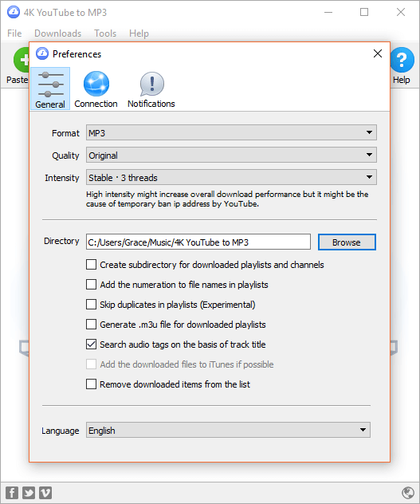Screen dimensions: 420x504
Task: Open Notifications preferences exclamation icon
Action: 151,84
